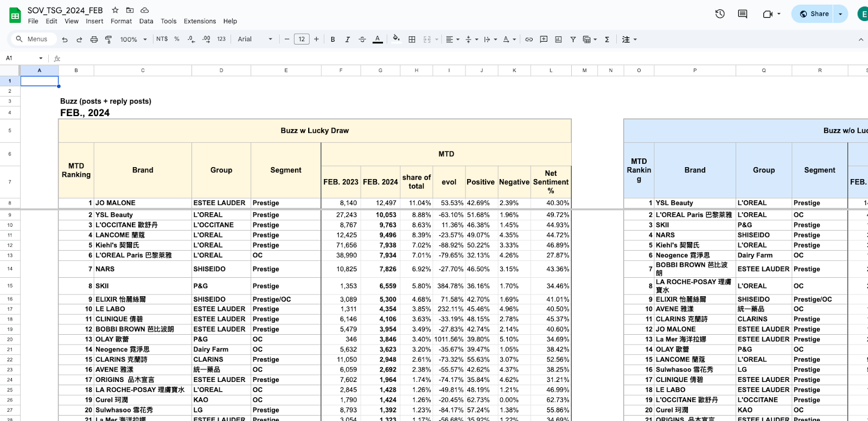Open the Extensions menu
The width and height of the screenshot is (868, 421).
[200, 21]
